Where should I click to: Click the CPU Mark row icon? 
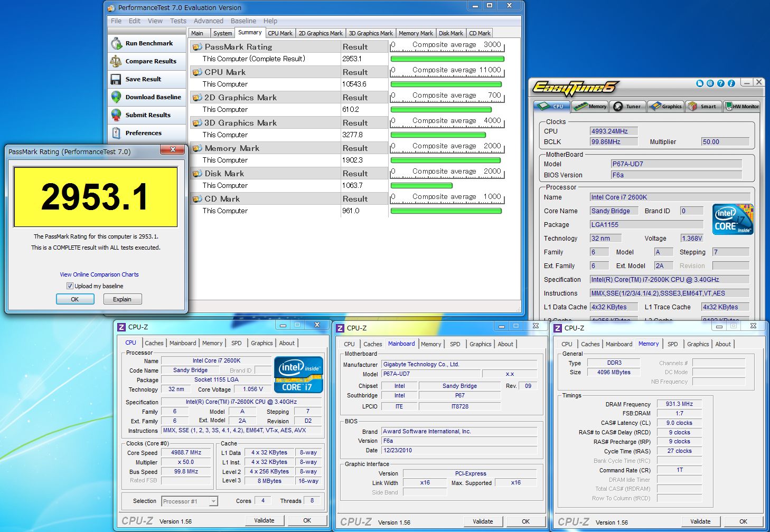click(x=198, y=72)
